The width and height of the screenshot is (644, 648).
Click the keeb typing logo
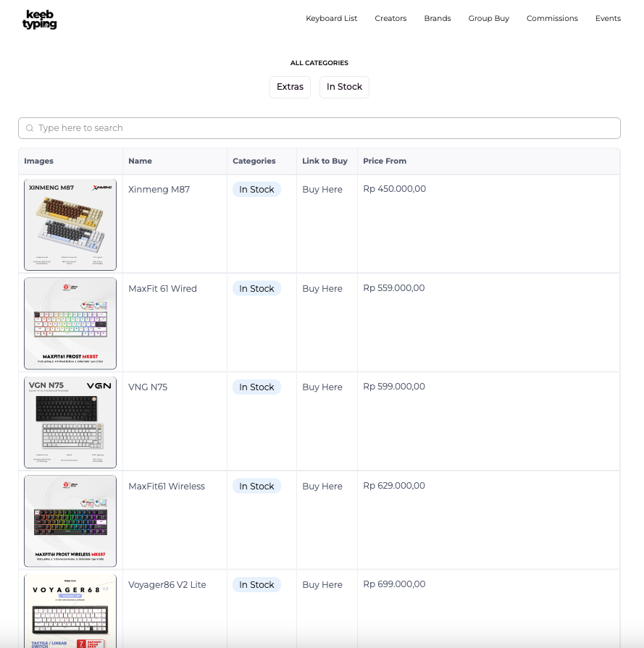click(x=40, y=20)
